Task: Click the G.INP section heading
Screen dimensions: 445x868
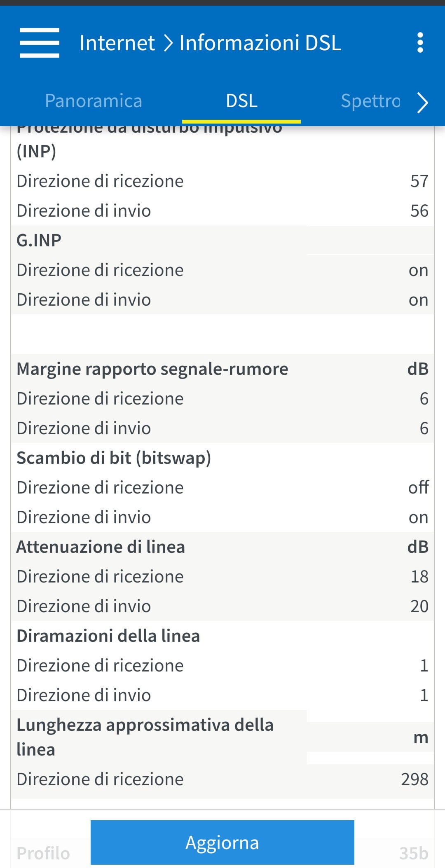Action: coord(39,240)
